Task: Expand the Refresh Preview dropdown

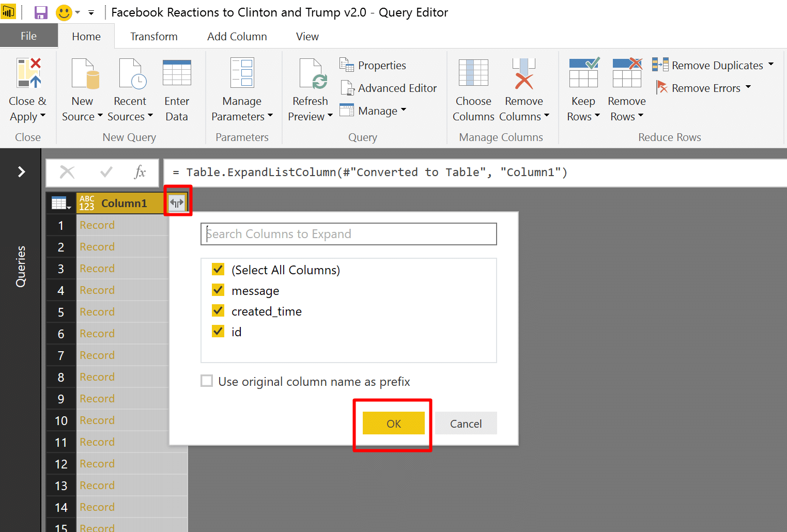Action: (330, 116)
